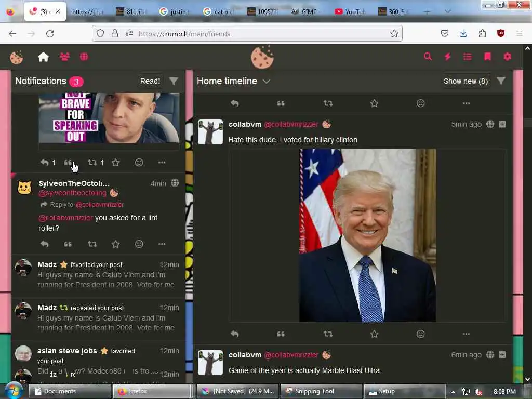Image resolution: width=532 pixels, height=399 pixels.
Task: Open search with the magnifier icon
Action: [428, 57]
